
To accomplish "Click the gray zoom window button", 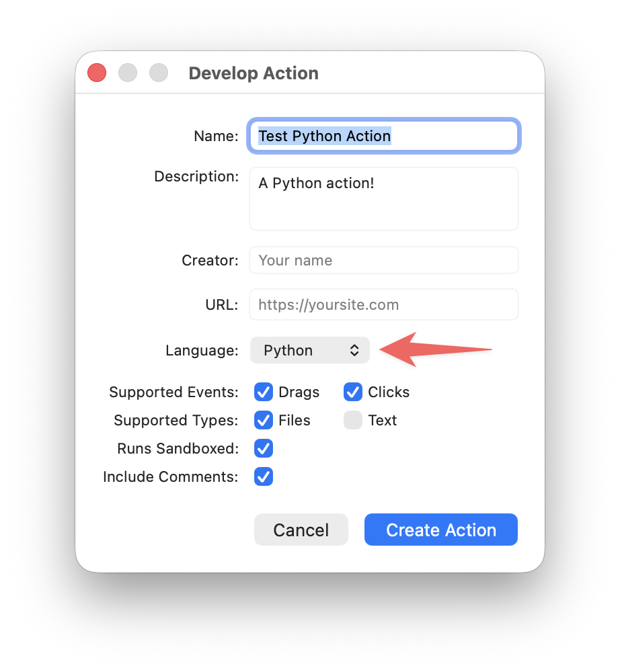I will pyautogui.click(x=159, y=73).
